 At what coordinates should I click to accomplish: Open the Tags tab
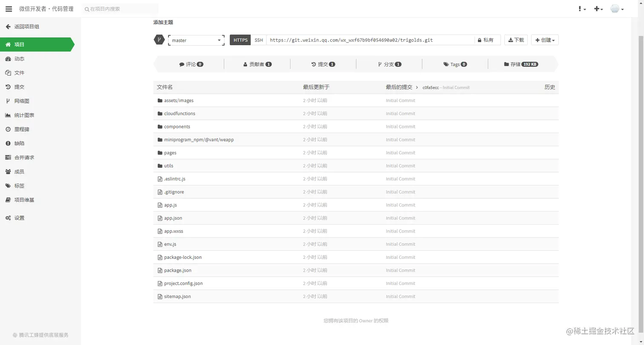(x=455, y=64)
